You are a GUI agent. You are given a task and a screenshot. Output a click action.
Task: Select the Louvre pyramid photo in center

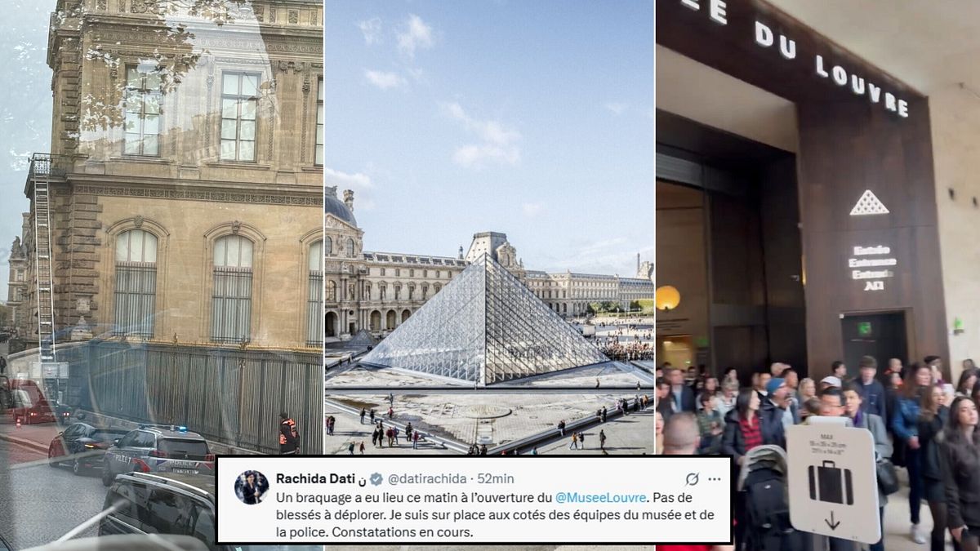point(489,229)
